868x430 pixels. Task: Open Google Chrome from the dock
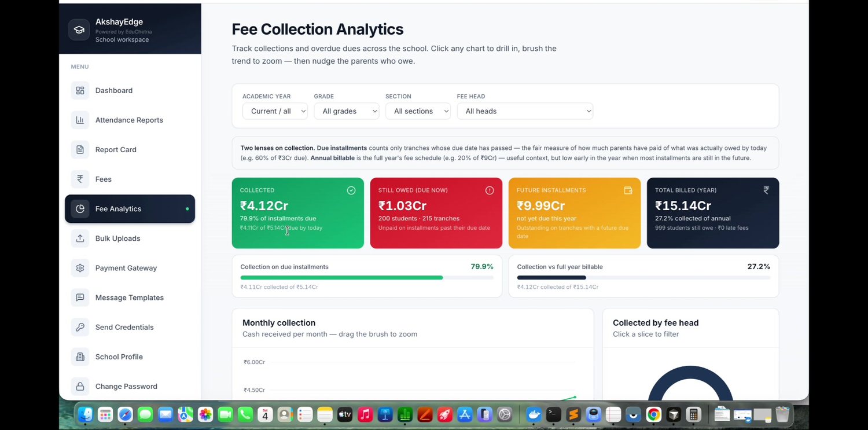pos(654,414)
